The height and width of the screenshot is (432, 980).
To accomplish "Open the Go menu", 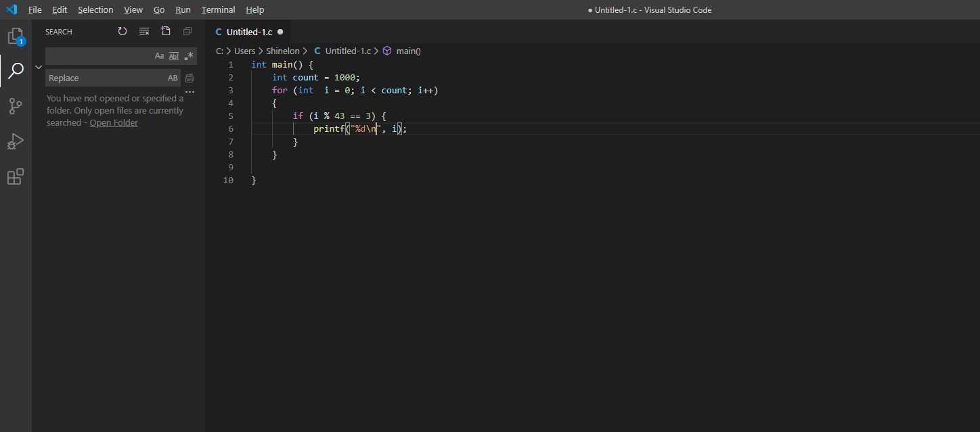I will 159,9.
